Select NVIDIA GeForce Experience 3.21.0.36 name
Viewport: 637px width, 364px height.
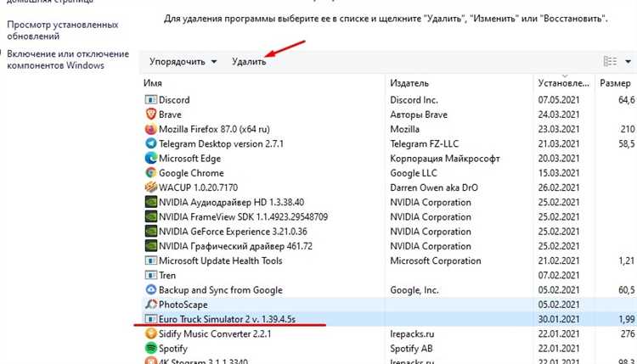coord(233,232)
